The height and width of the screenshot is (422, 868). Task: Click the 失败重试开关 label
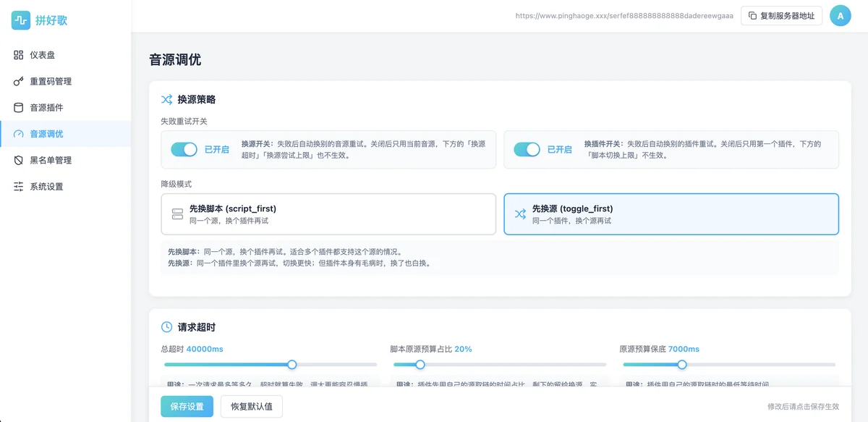click(x=184, y=121)
